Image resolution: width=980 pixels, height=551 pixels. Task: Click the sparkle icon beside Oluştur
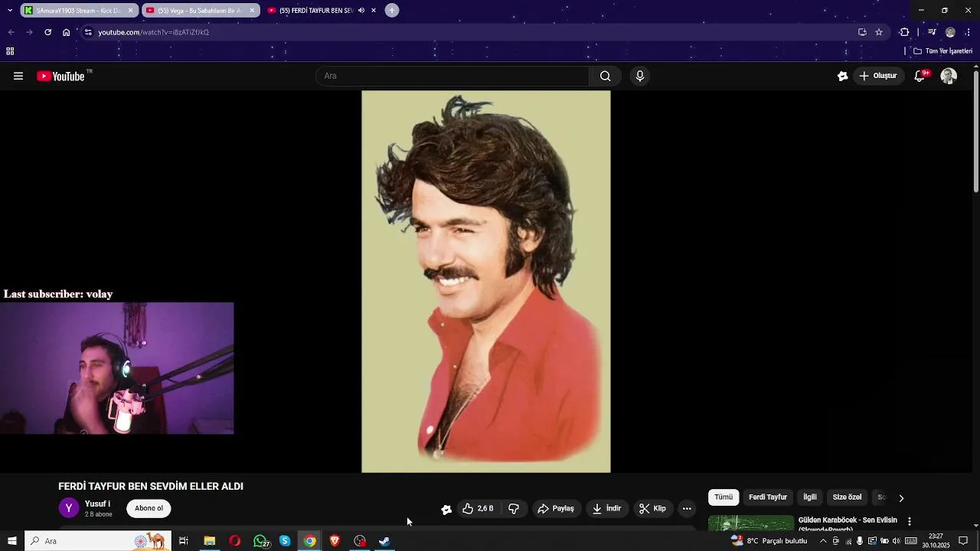(842, 76)
